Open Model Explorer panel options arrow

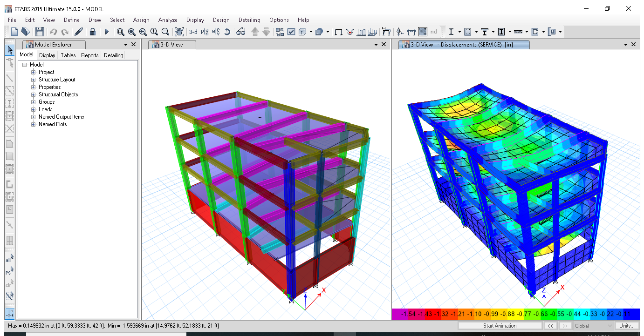pyautogui.click(x=126, y=44)
